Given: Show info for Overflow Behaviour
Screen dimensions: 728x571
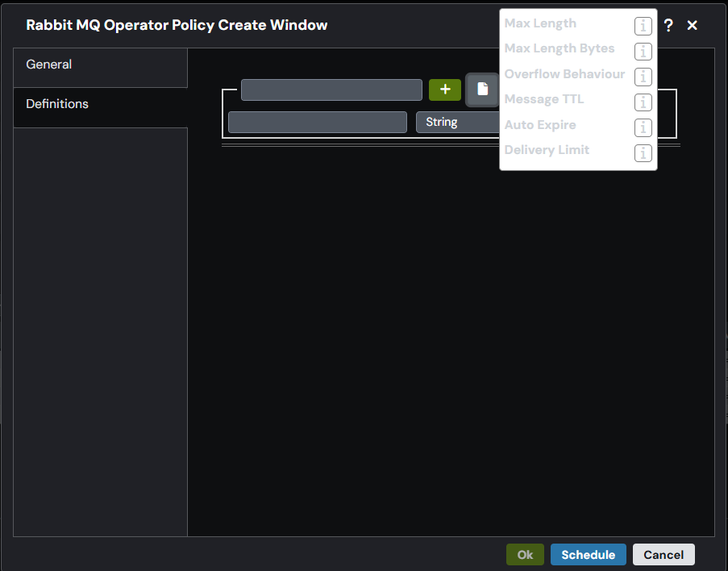Looking at the screenshot, I should (643, 77).
